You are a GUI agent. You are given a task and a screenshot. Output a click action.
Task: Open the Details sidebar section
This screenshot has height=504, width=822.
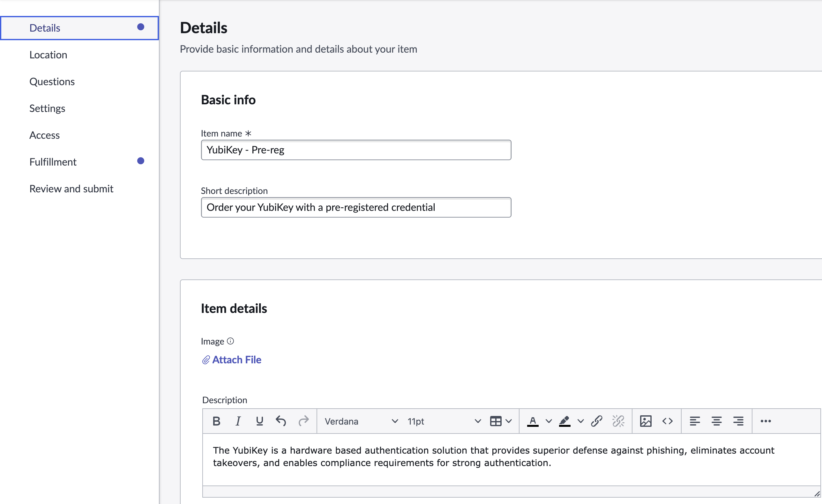click(x=79, y=28)
